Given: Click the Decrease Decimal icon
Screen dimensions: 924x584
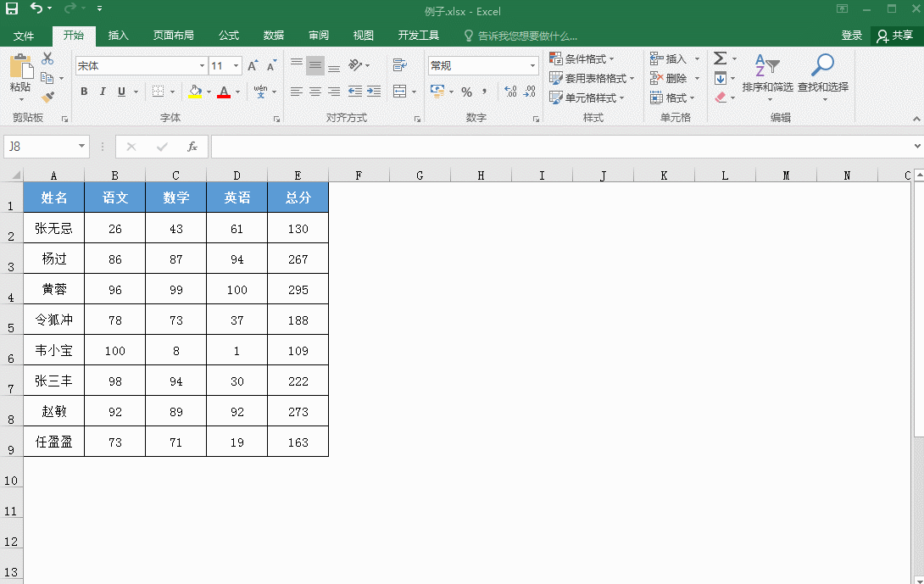Looking at the screenshot, I should point(529,92).
